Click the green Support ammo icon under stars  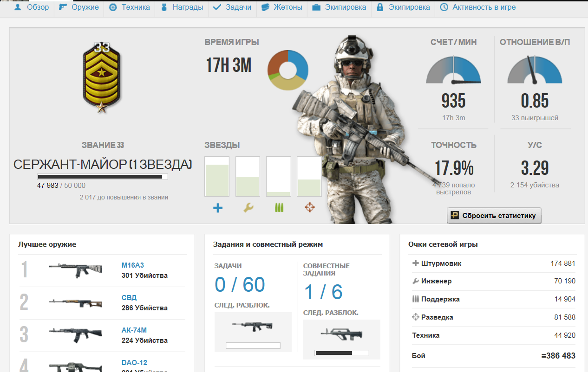pyautogui.click(x=279, y=208)
